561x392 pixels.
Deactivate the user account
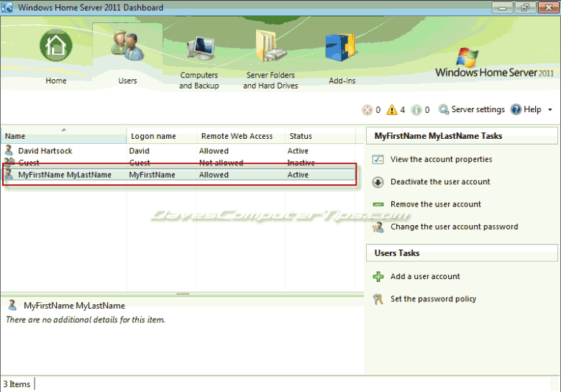440,182
